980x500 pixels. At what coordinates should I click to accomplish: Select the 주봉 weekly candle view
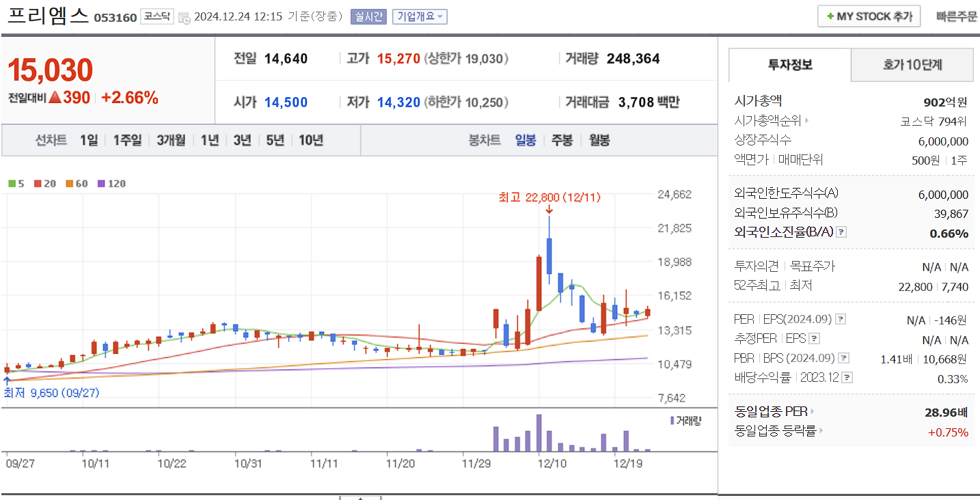click(x=562, y=140)
